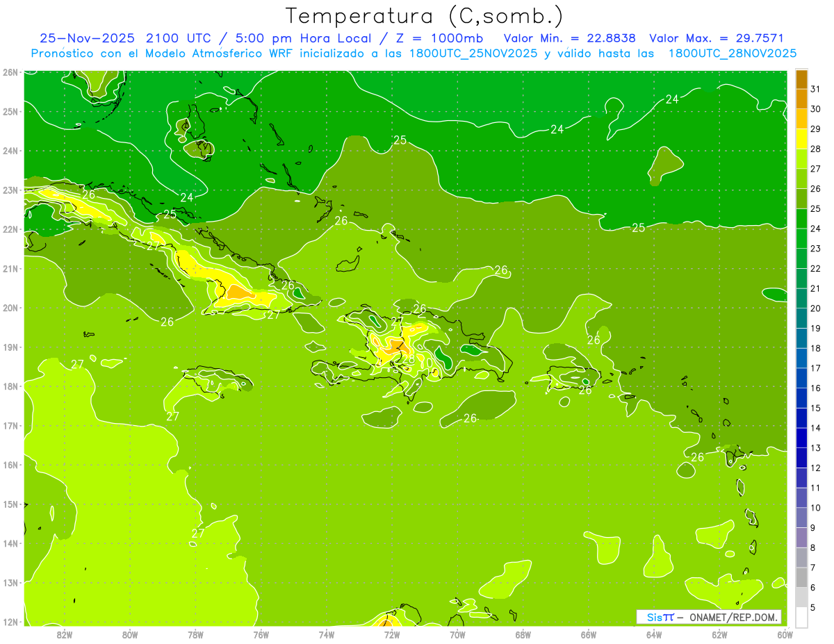Click the 72W longitude axis label
This screenshot has width=834, height=644.
(392, 634)
